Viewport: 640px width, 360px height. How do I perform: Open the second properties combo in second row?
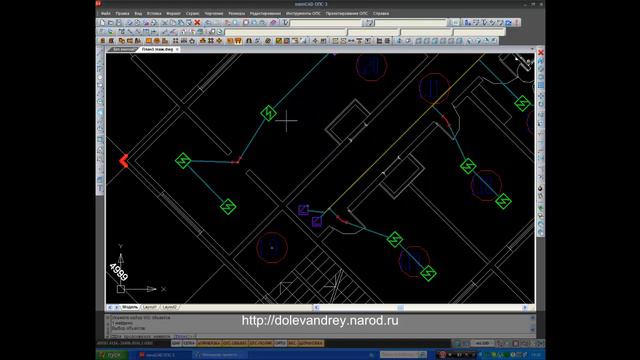point(374,32)
